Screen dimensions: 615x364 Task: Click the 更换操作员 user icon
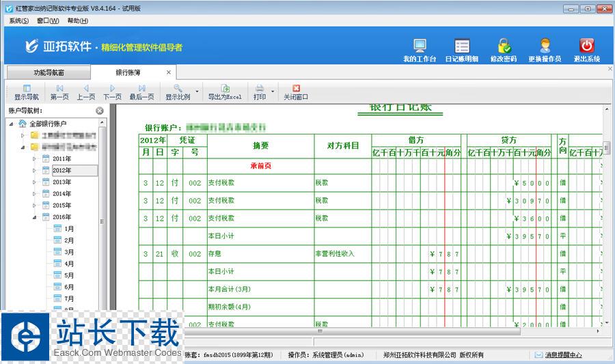(545, 46)
